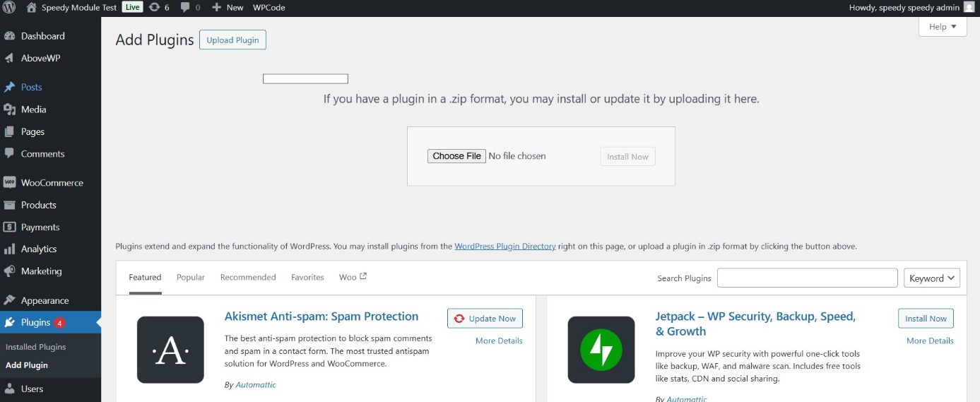Click the user avatar icon
Image resolution: width=980 pixels, height=402 pixels.
coord(968,7)
